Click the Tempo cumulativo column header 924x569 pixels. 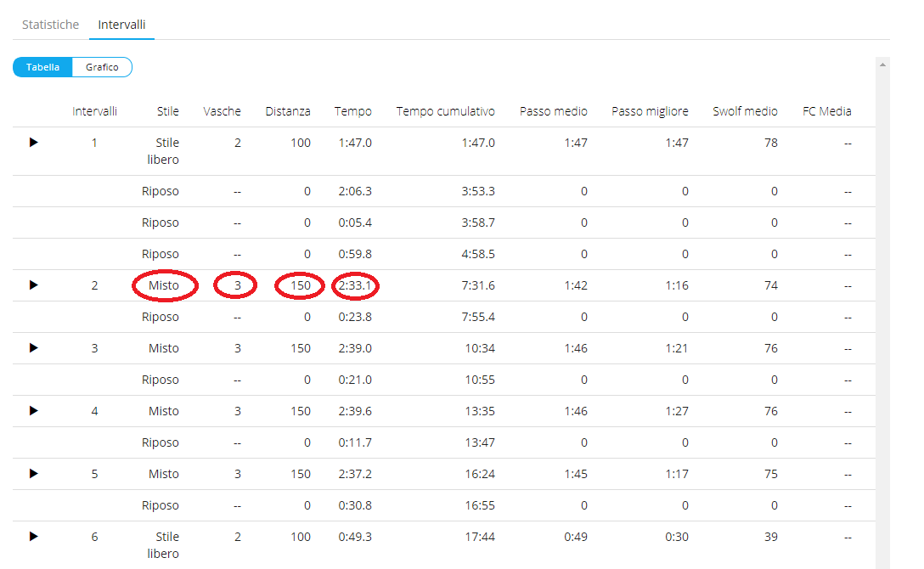pyautogui.click(x=445, y=111)
